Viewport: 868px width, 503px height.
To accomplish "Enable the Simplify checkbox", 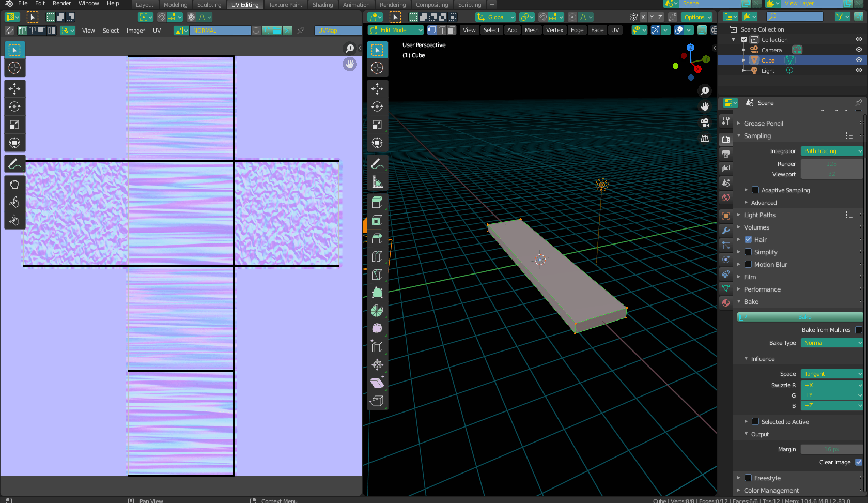I will tap(748, 252).
